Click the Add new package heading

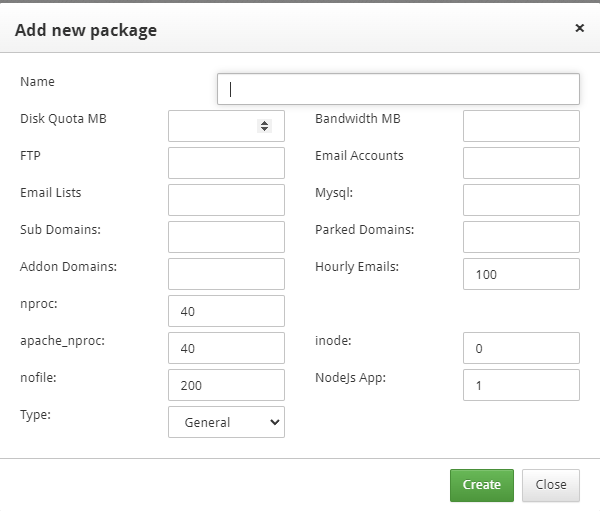[86, 30]
